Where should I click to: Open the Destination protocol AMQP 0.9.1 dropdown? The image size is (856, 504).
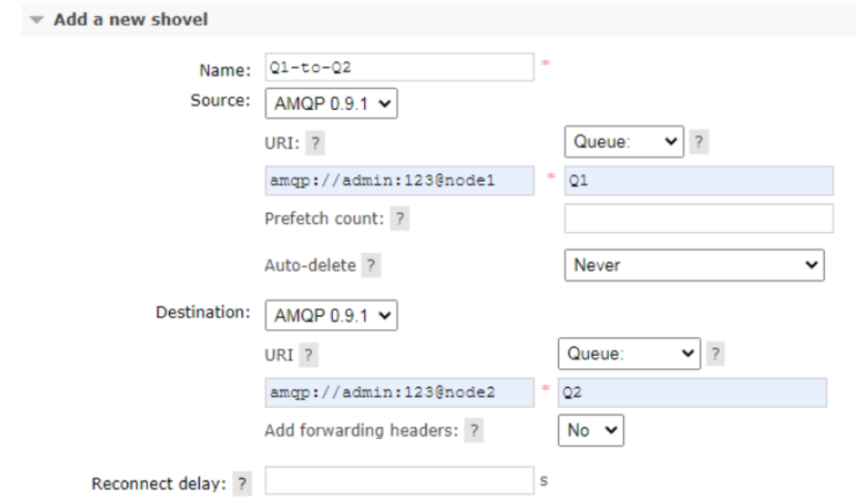(x=331, y=316)
